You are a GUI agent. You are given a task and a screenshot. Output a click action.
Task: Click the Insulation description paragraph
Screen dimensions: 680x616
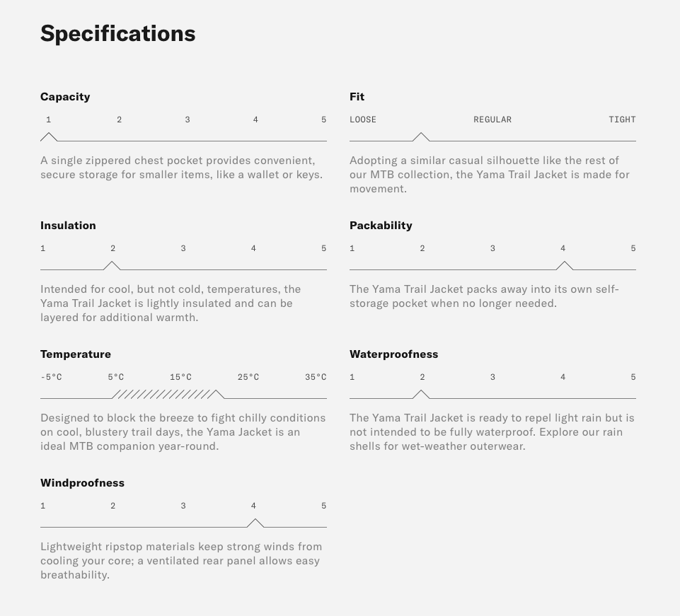point(171,303)
